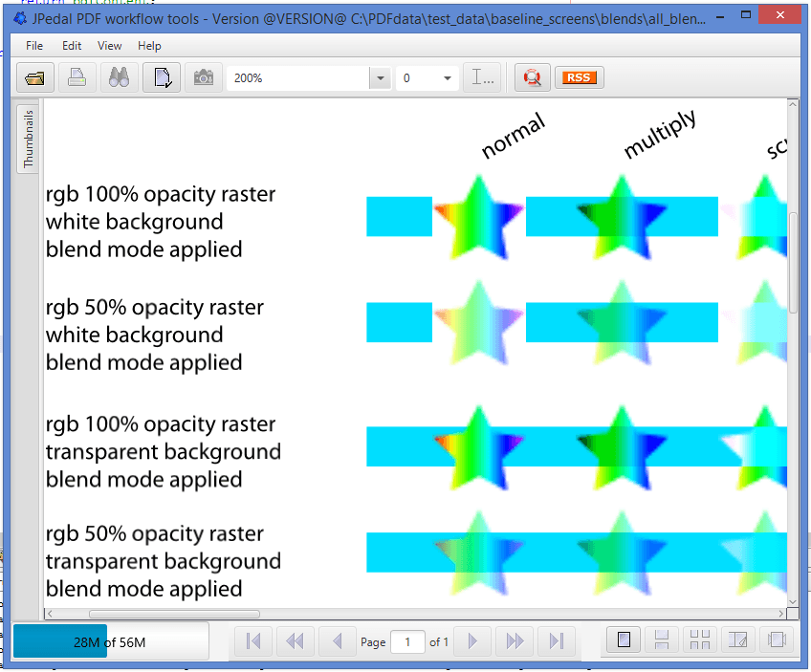The image size is (811, 672).
Task: Take a snapshot with the camera icon
Action: click(x=203, y=78)
